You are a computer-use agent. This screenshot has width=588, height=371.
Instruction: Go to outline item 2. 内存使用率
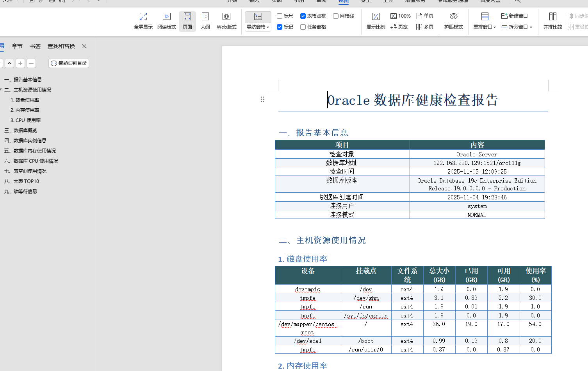coord(25,110)
